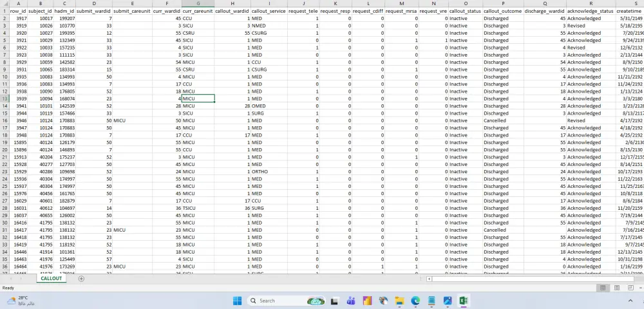
Task: Switch to Page Break Preview view
Action: (631, 288)
